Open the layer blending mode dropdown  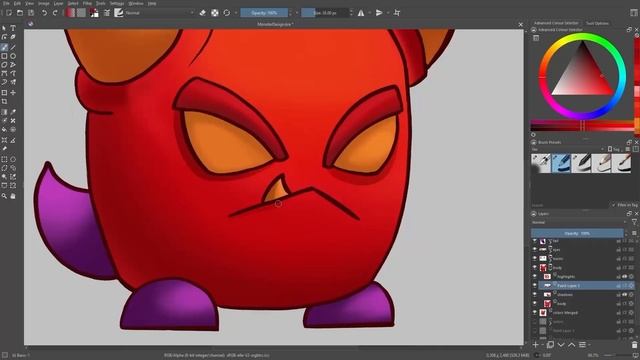(579, 222)
